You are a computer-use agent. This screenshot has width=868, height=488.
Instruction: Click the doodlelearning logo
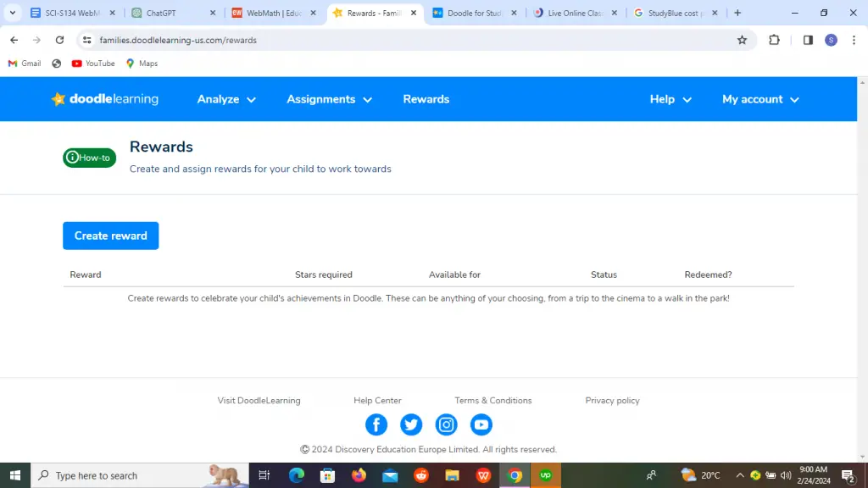coord(103,99)
